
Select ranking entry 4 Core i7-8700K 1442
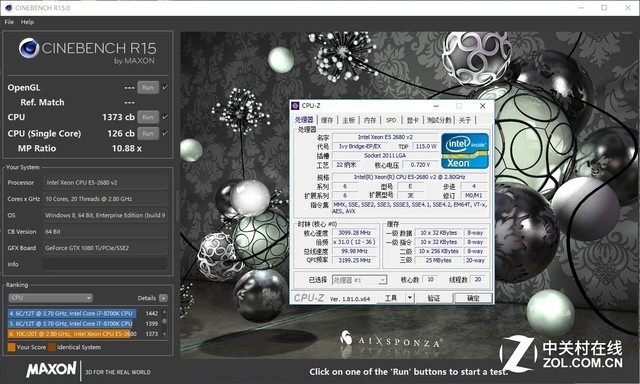[x=83, y=313]
